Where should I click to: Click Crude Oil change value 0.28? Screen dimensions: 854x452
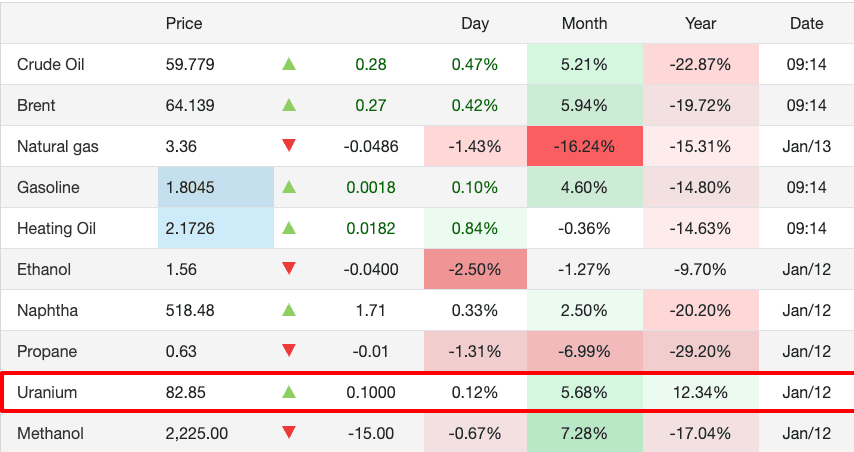click(x=371, y=64)
